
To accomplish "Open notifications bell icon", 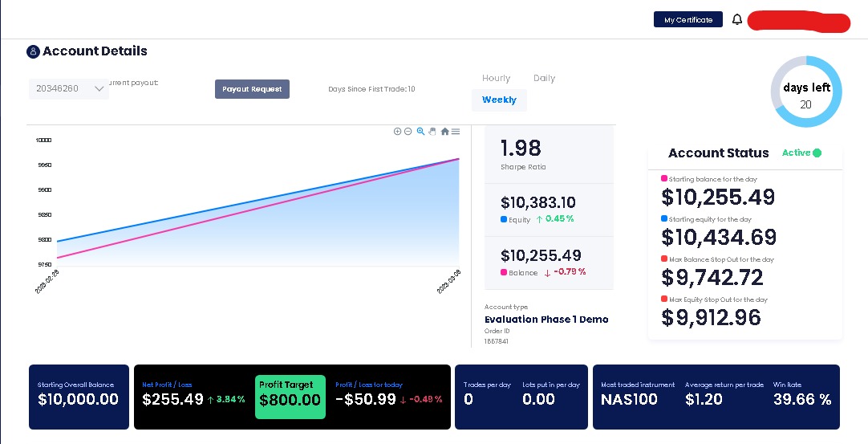I will click(x=736, y=19).
